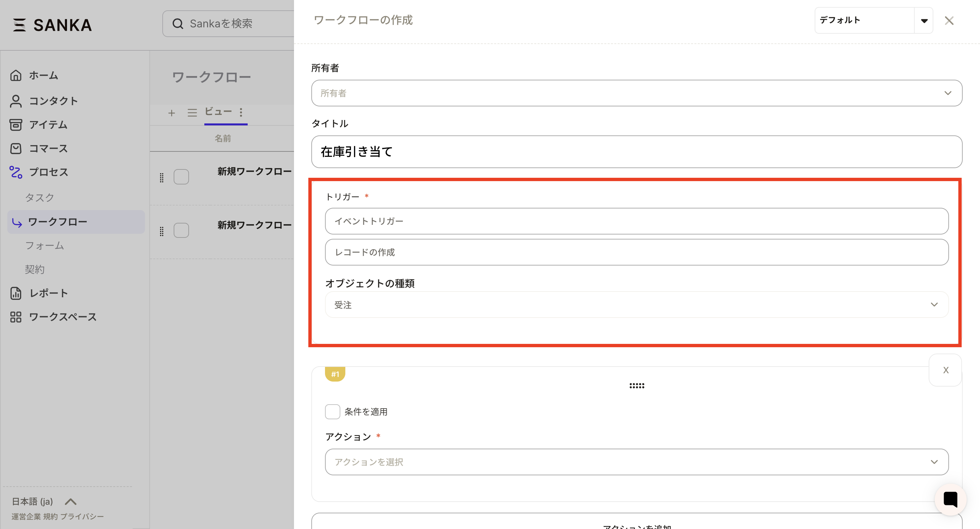Image resolution: width=980 pixels, height=529 pixels.
Task: Click the plus icon to add view
Action: point(172,113)
